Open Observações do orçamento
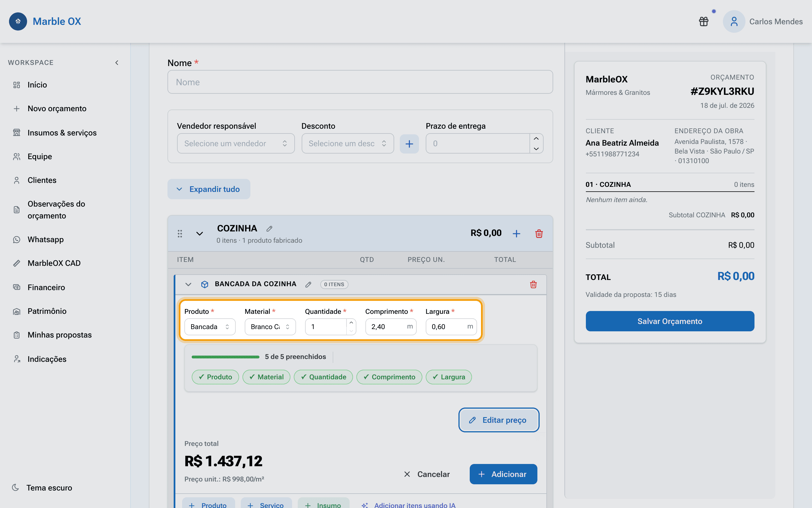This screenshot has height=508, width=812. pos(56,210)
